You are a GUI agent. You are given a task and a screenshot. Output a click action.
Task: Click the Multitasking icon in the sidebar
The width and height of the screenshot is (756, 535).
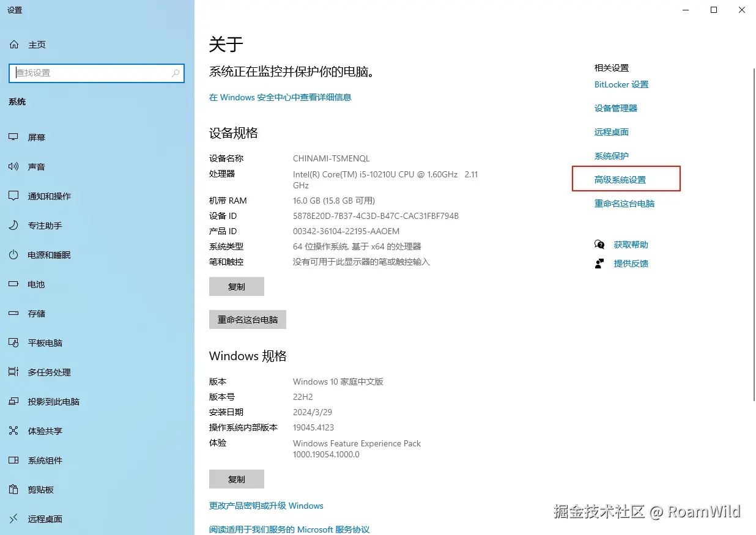13,372
